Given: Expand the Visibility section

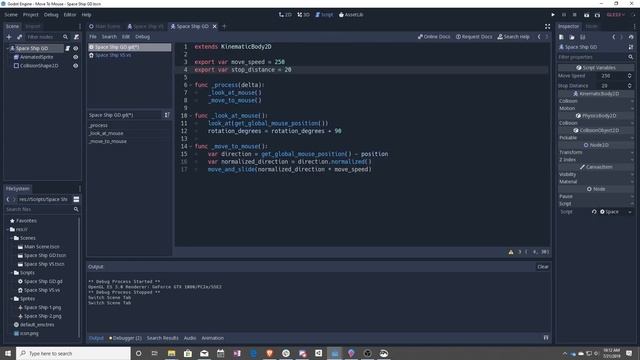Looking at the screenshot, I should [596, 174].
